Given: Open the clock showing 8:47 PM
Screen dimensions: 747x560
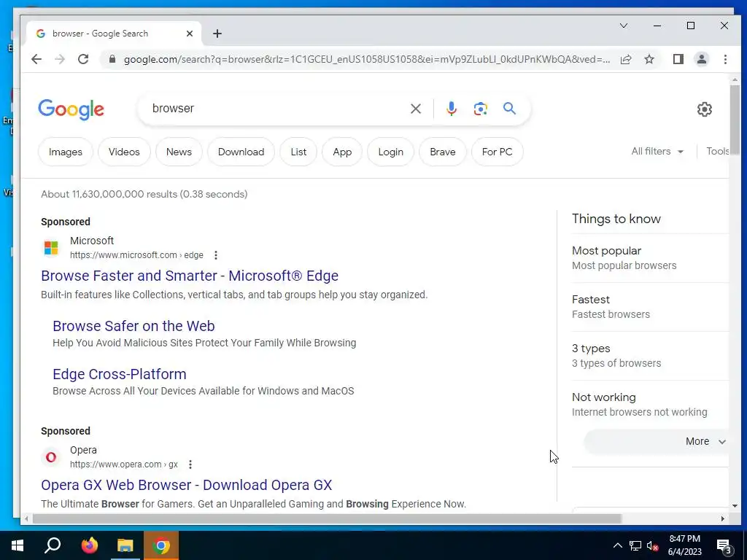Looking at the screenshot, I should point(685,545).
